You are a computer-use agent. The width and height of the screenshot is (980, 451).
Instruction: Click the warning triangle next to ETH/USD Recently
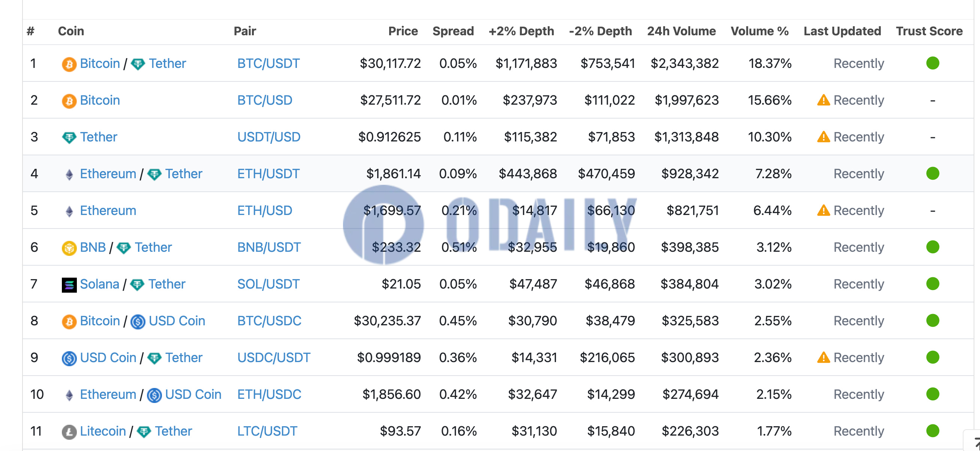823,210
